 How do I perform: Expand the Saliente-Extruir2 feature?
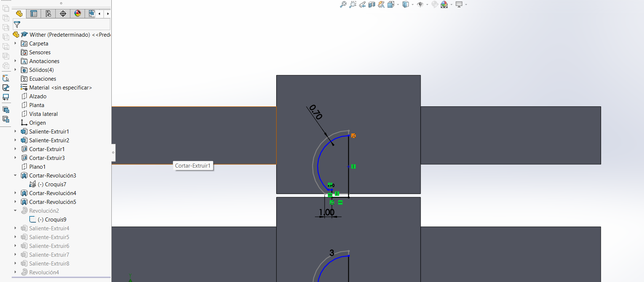[x=15, y=140]
